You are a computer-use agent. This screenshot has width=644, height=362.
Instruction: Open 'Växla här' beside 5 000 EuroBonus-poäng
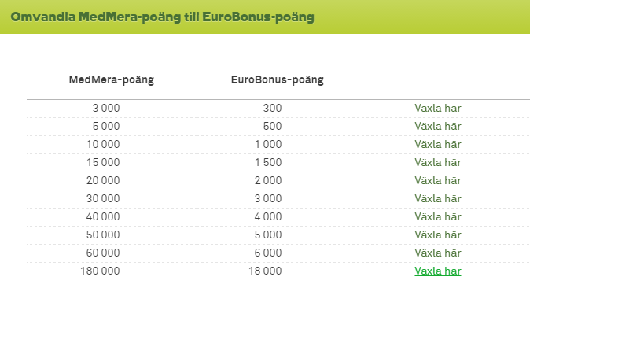pos(437,235)
